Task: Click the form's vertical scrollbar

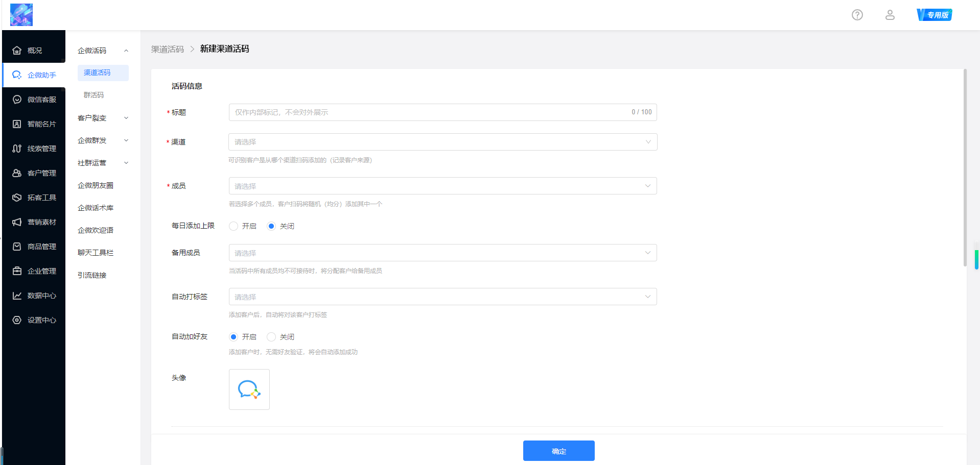Action: 965,167
